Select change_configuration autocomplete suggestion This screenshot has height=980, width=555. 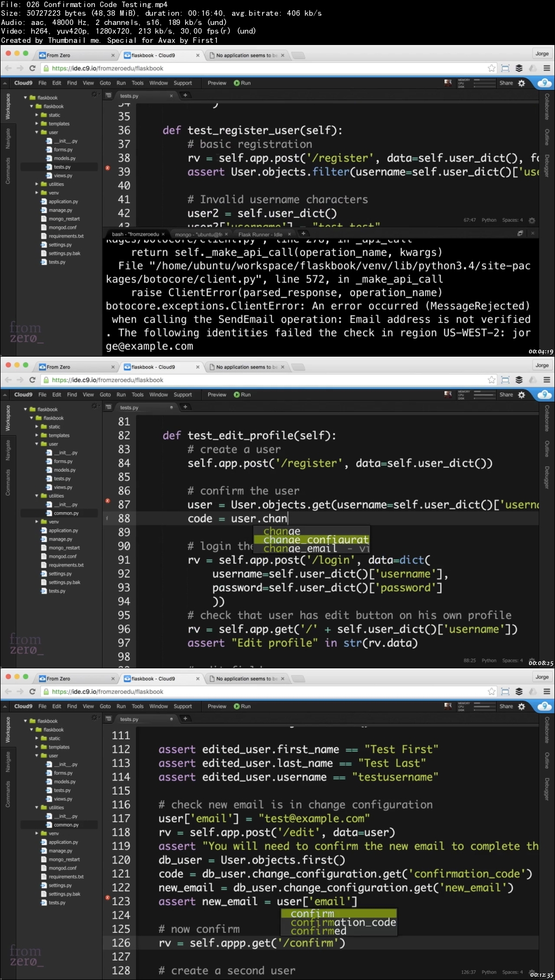point(315,540)
